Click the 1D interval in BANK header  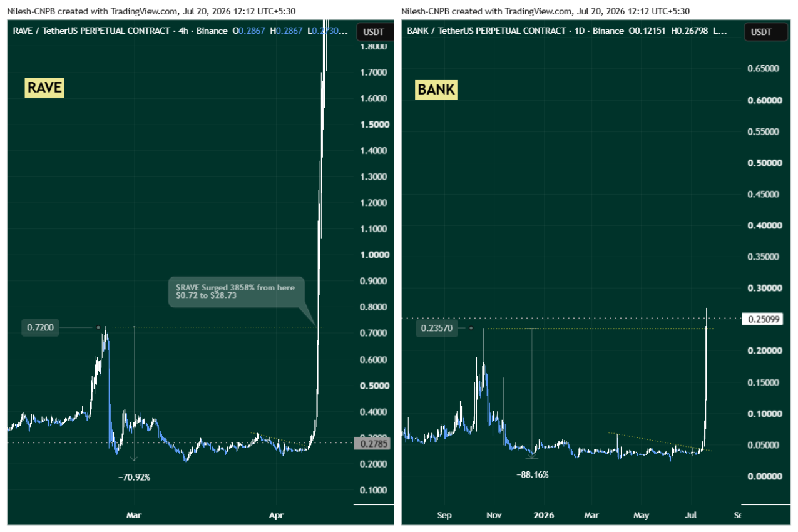tap(578, 31)
